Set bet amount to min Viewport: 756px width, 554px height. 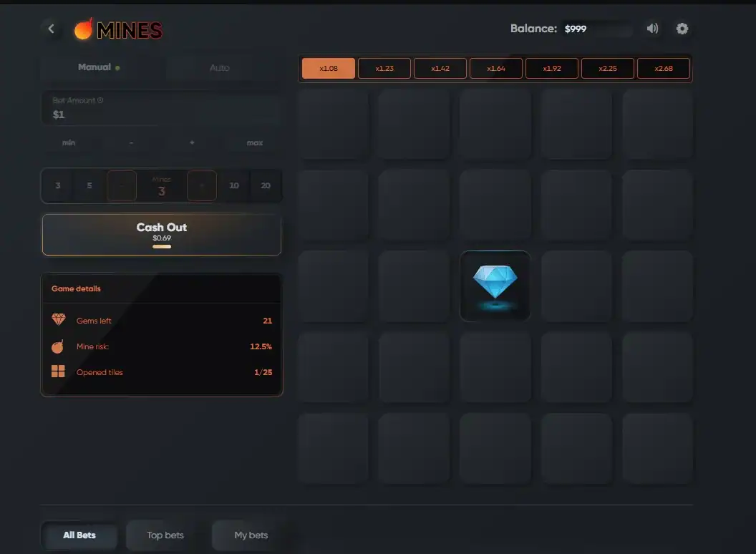(x=69, y=142)
